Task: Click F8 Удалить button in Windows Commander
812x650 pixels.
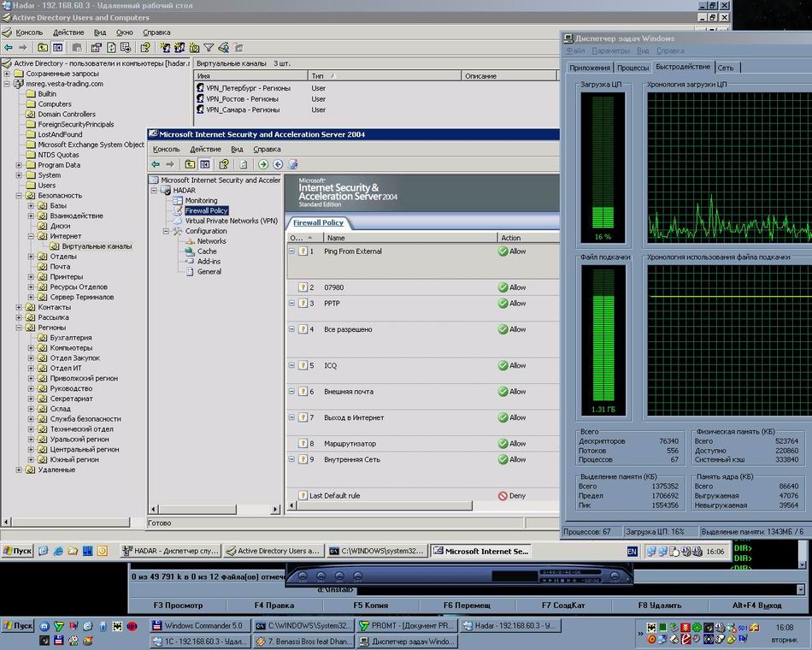Action: click(x=659, y=605)
